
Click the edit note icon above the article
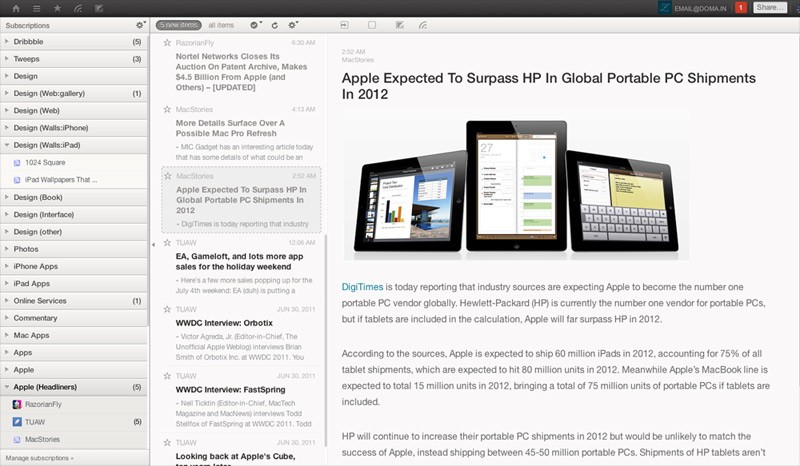(x=399, y=24)
